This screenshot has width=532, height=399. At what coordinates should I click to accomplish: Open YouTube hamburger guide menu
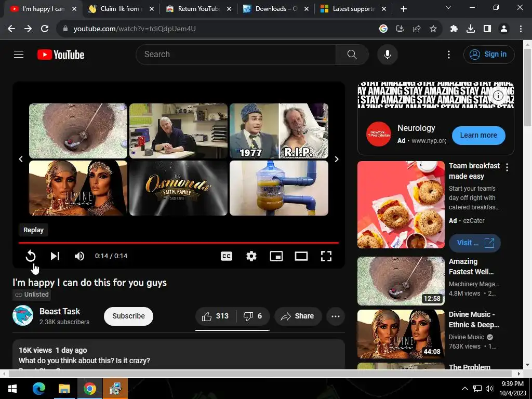coord(19,54)
